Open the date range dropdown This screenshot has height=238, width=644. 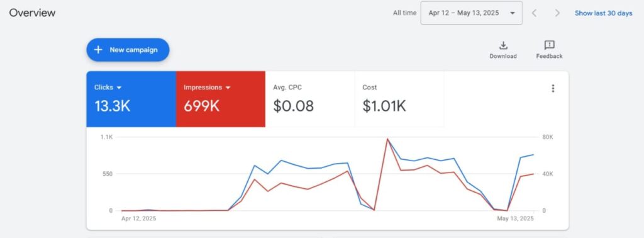pos(472,13)
